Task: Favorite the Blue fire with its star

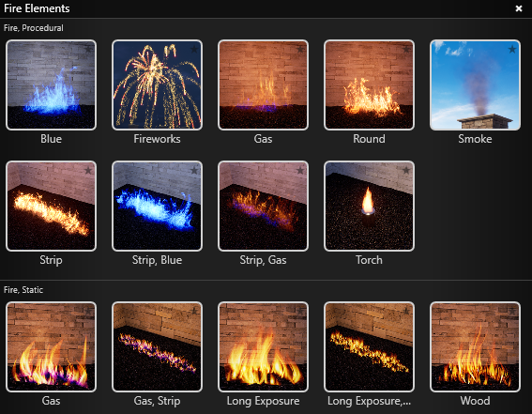Action: click(88, 49)
